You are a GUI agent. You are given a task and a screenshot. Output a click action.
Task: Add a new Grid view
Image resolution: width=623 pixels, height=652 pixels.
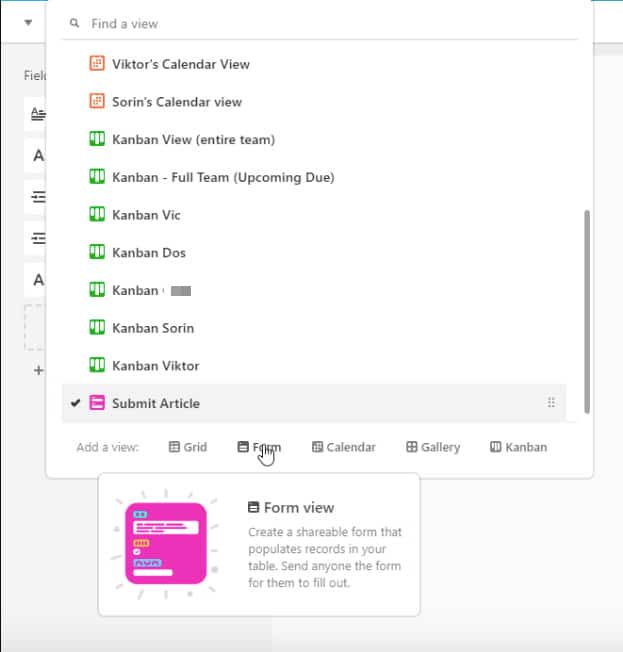pos(187,447)
